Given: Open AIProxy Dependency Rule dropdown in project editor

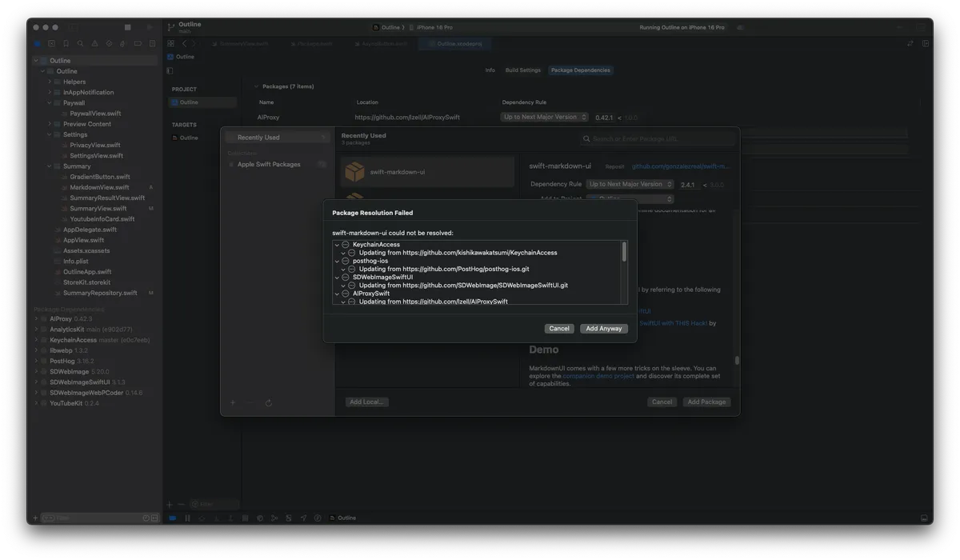Looking at the screenshot, I should click(545, 118).
